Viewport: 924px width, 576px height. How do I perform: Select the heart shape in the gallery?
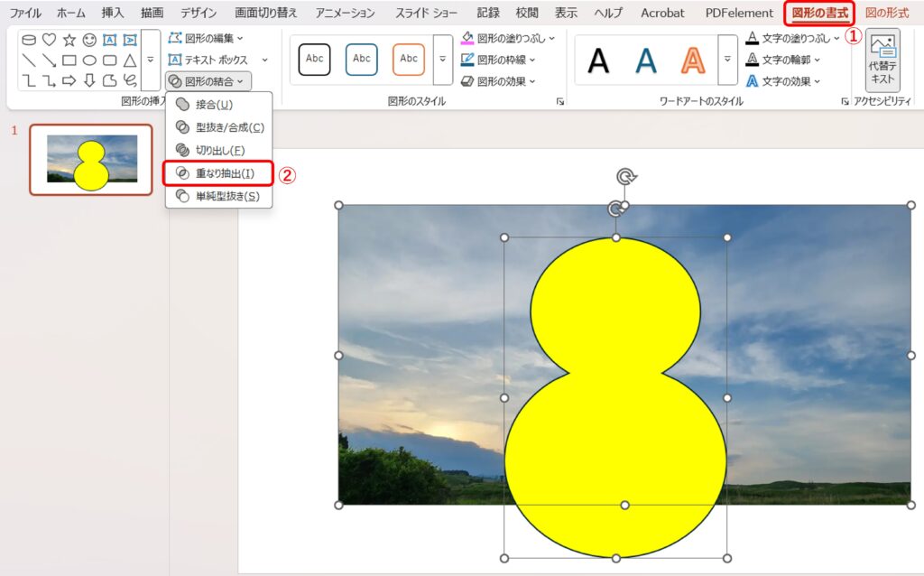[x=49, y=40]
